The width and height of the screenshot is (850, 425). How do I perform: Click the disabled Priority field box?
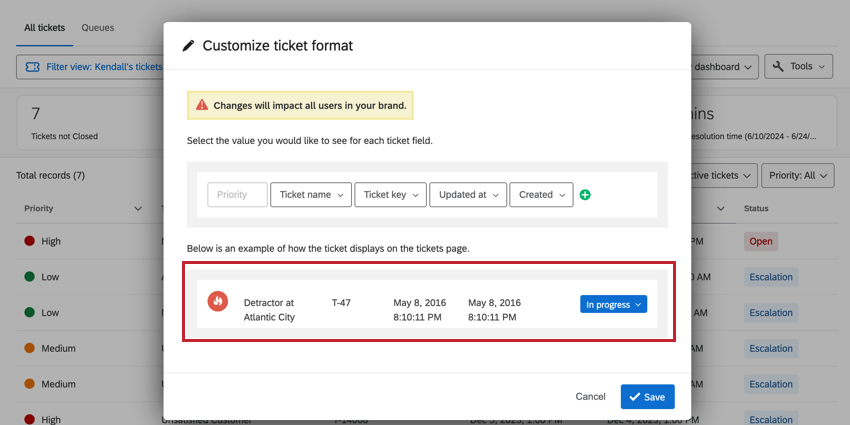pyautogui.click(x=237, y=195)
